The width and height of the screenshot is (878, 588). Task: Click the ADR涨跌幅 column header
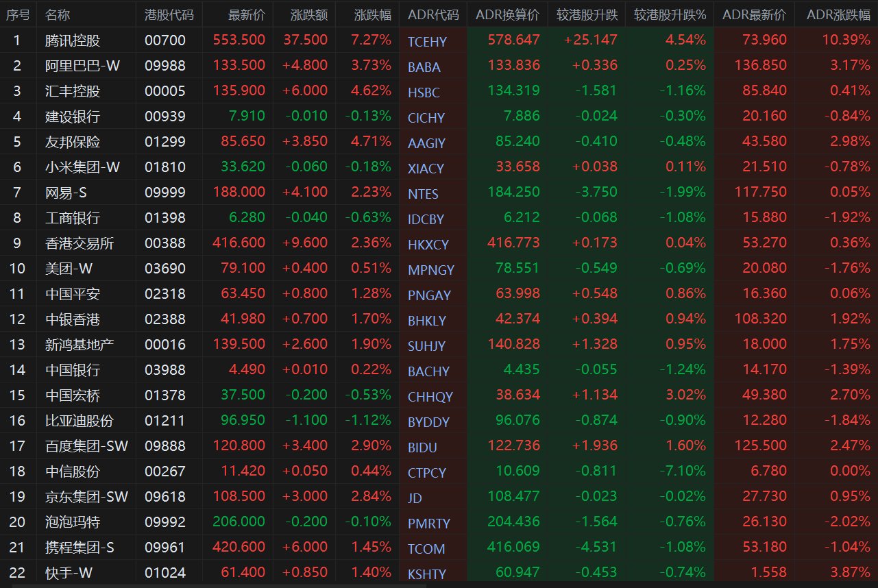(x=838, y=14)
